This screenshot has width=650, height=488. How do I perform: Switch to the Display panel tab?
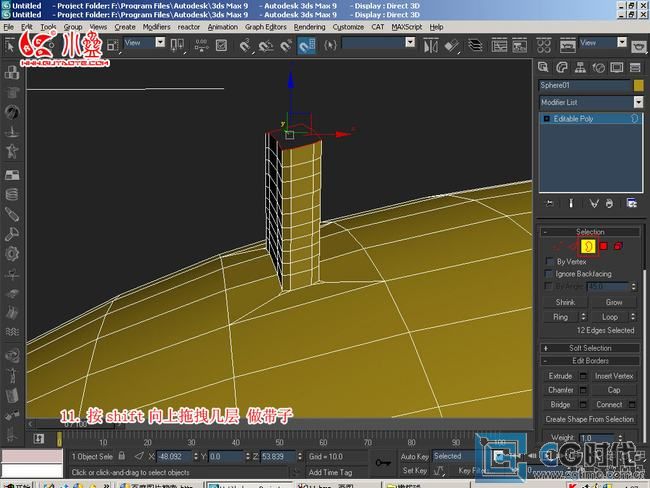pyautogui.click(x=616, y=67)
